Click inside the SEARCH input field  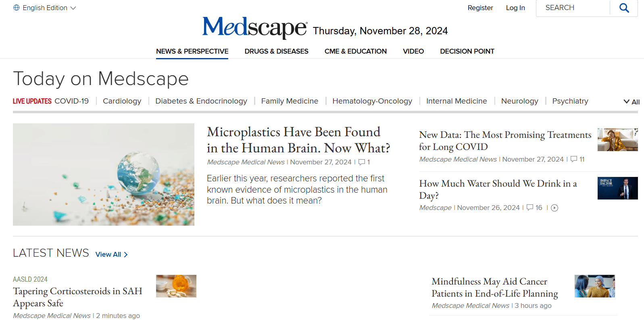point(573,8)
